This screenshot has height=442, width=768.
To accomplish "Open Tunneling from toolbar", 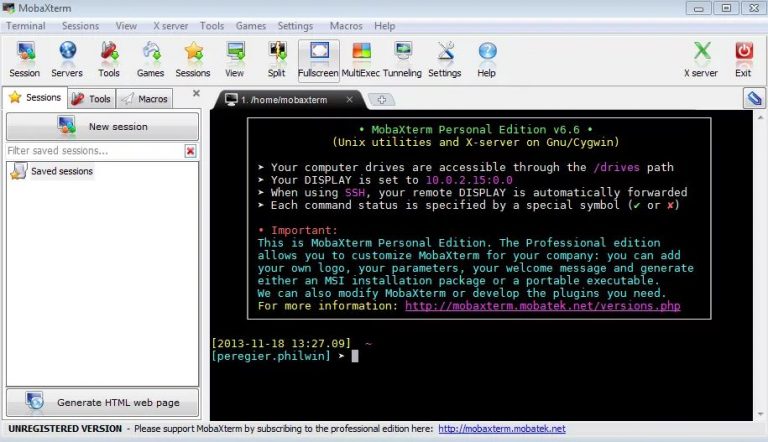I will [x=402, y=60].
